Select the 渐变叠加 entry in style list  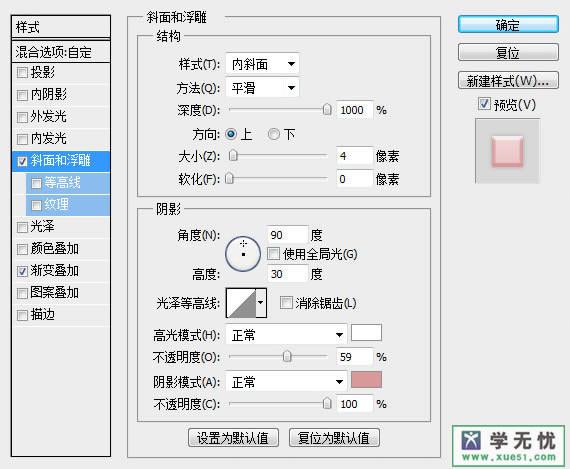pyautogui.click(x=54, y=271)
